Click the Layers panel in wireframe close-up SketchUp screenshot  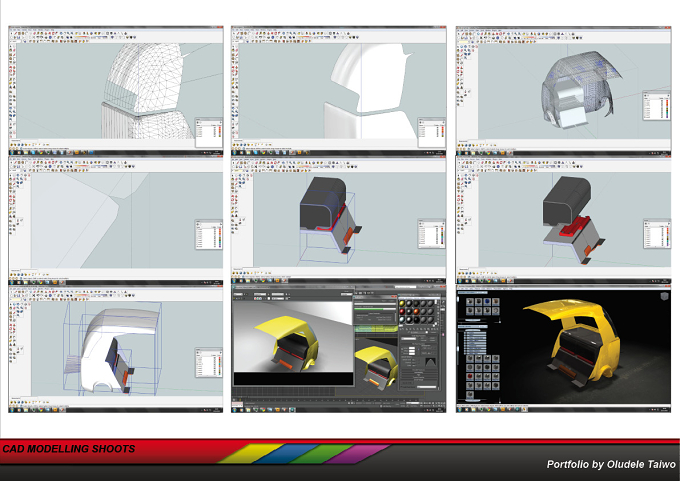209,133
